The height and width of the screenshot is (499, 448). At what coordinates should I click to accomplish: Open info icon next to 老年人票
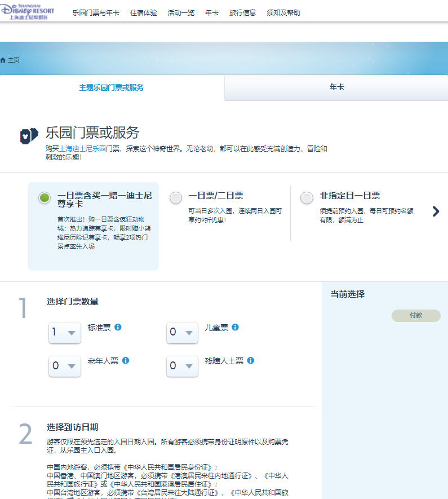pos(126,360)
